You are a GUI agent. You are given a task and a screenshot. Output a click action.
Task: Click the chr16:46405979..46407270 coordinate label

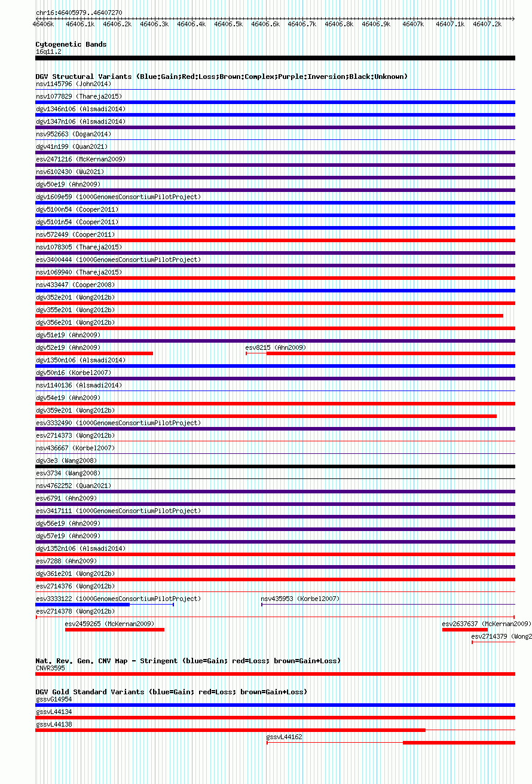(x=79, y=12)
